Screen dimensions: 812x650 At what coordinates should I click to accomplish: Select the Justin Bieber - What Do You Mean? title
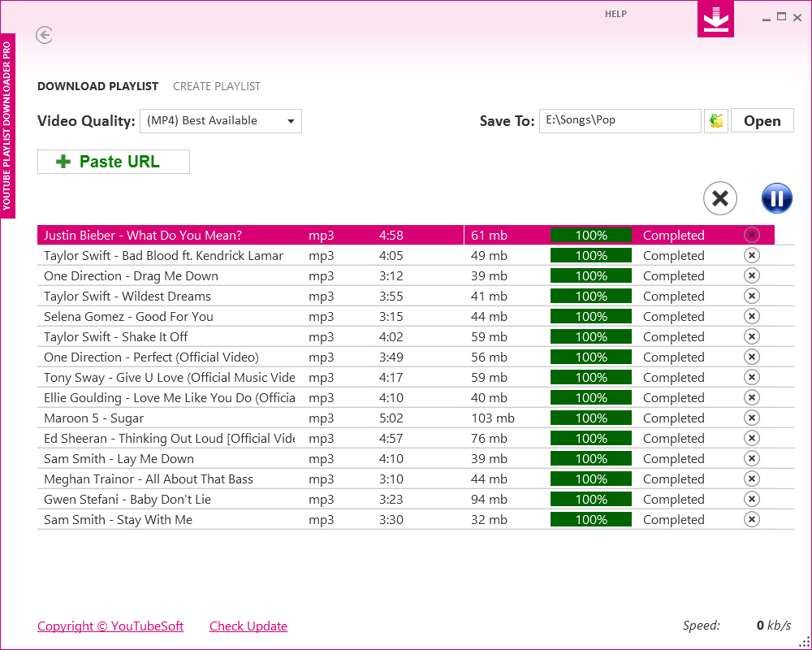[x=143, y=236]
